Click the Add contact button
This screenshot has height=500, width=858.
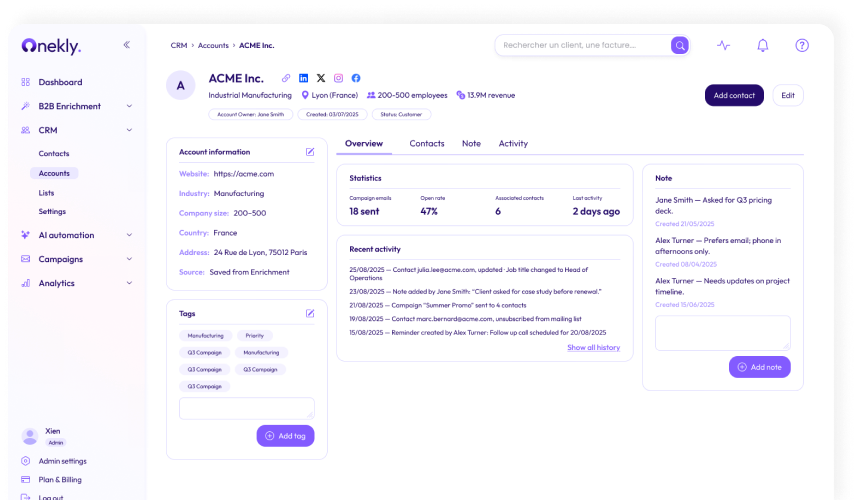click(734, 95)
